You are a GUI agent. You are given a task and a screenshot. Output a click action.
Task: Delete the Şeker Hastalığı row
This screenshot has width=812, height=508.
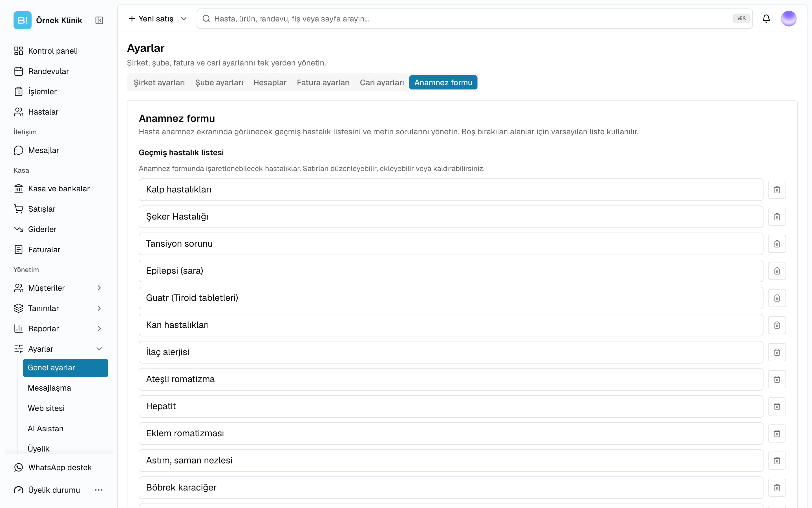777,217
